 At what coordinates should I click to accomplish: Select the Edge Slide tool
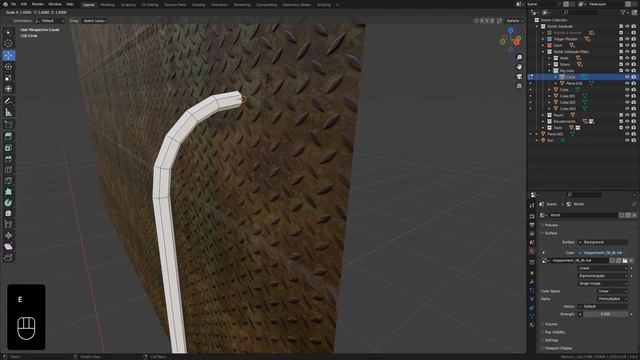9,224
